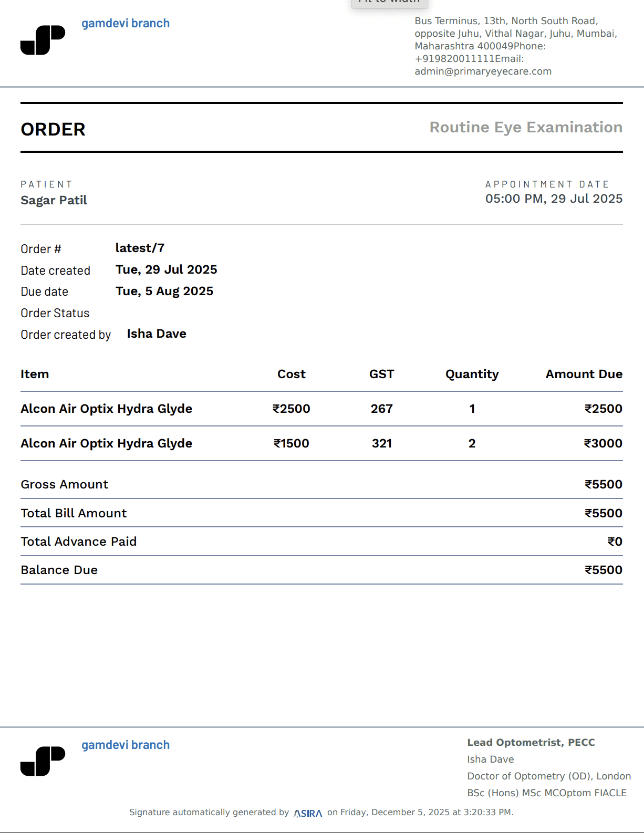Select the phone number +919820011111
The width and height of the screenshot is (644, 833).
click(x=455, y=59)
